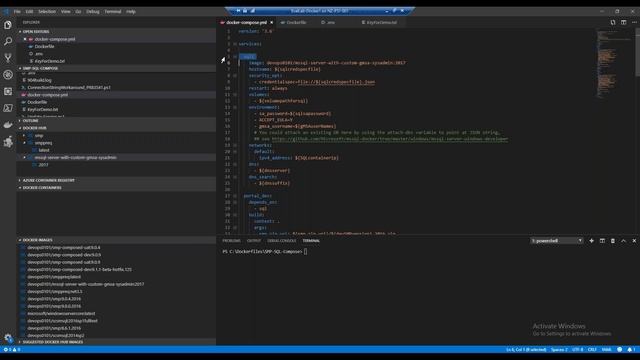Collapse the smppreq repository node
Screen dimensions: 640x360
24,143
